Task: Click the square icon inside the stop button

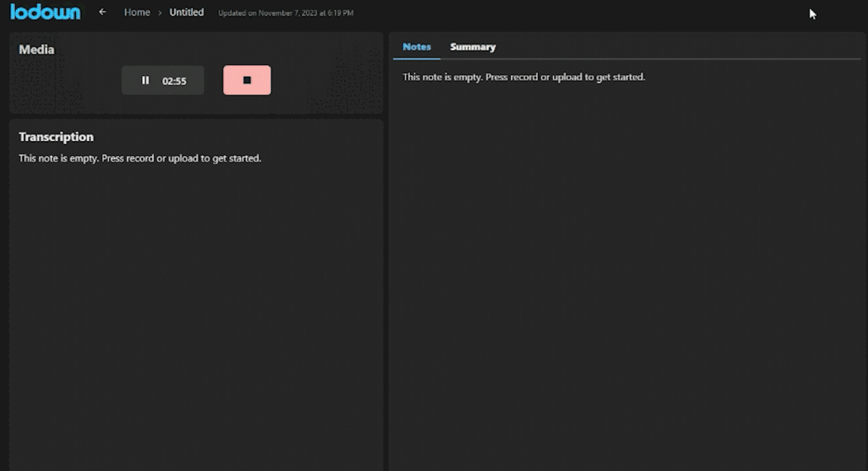Action: 247,80
